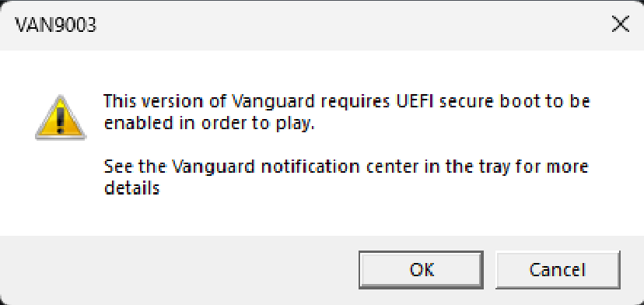Close the VAN9003 error dialog
Viewport: 644px width, 305px height.
620,25
